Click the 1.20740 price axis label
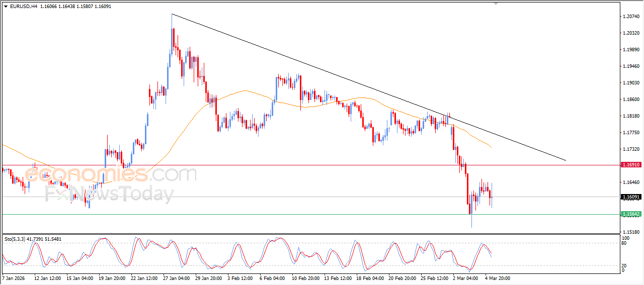Screen dimensions: 644x285 coord(631,17)
